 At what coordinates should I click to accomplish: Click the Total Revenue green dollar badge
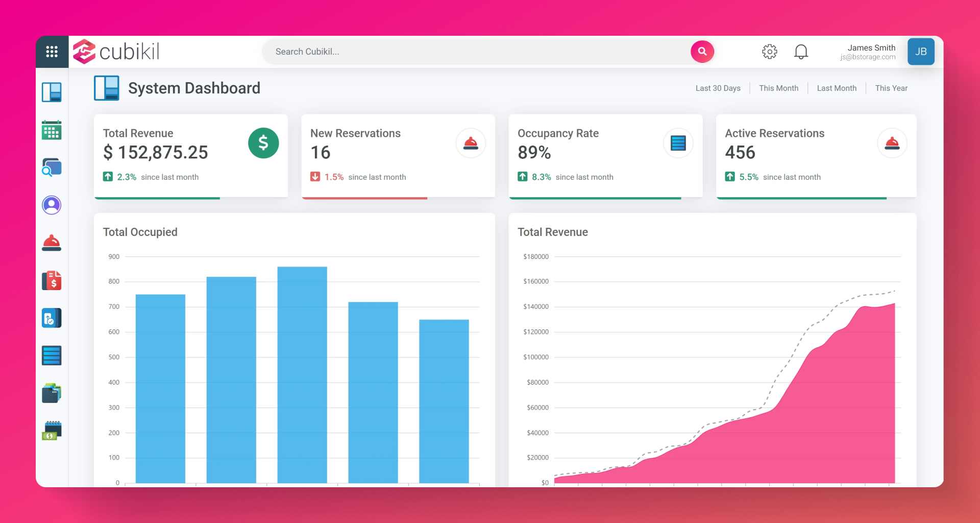tap(263, 143)
